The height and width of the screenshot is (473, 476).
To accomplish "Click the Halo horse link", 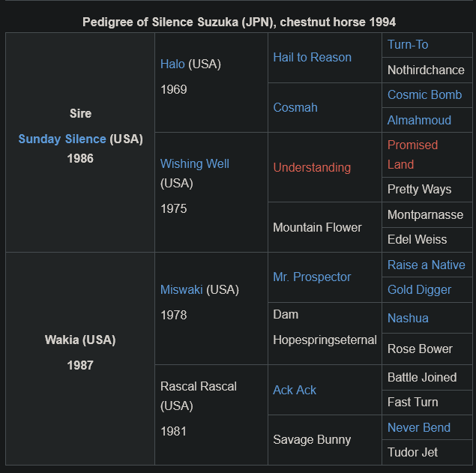I will [172, 64].
